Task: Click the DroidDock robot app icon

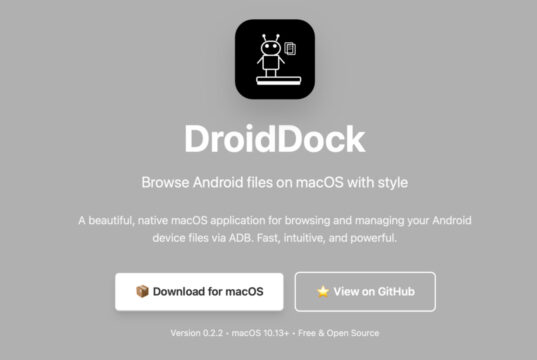Action: [x=275, y=59]
